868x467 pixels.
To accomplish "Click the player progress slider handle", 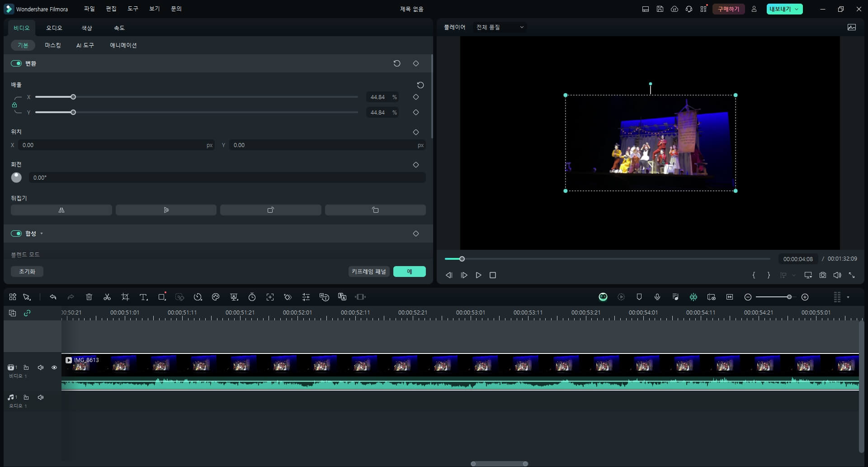I will pyautogui.click(x=462, y=259).
